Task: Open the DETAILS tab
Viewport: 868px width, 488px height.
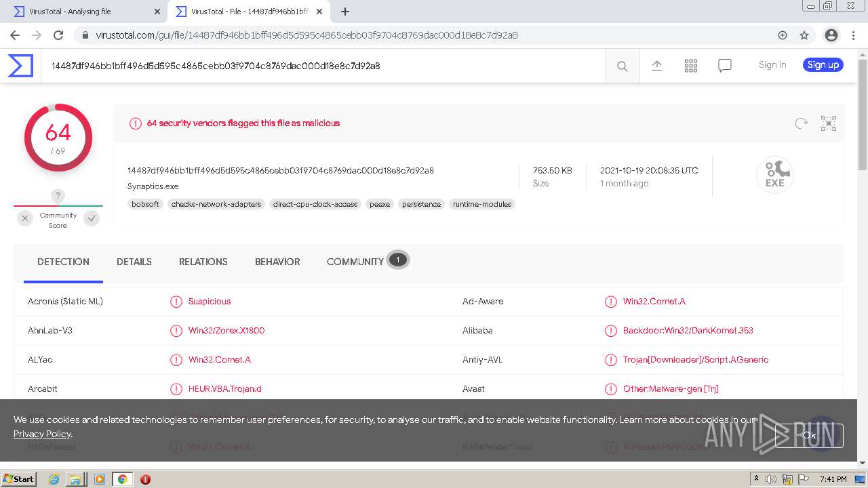Action: click(134, 262)
